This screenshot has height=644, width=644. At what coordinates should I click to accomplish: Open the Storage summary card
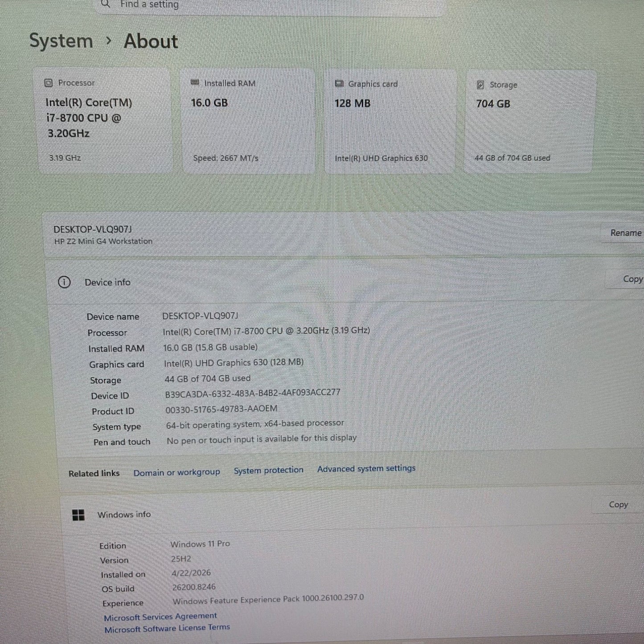click(529, 122)
